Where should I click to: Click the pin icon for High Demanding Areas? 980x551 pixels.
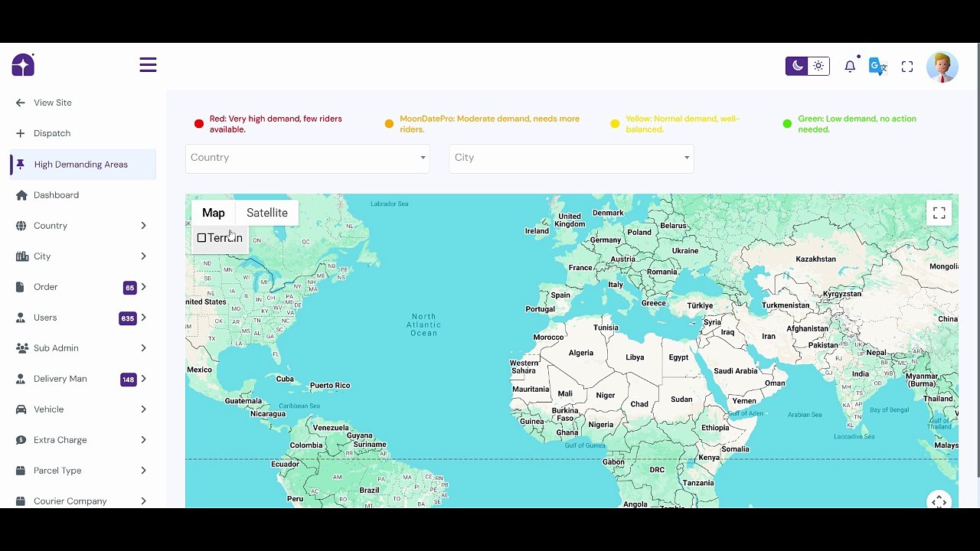tap(21, 165)
